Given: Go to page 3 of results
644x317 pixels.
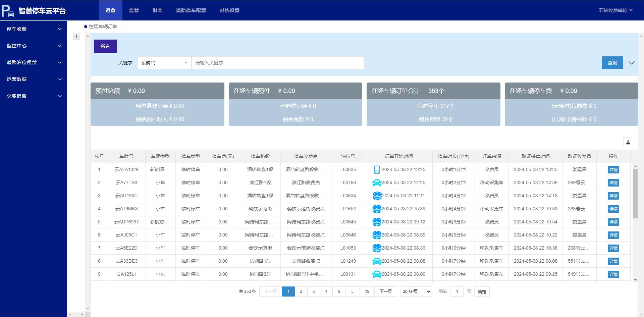Looking at the screenshot, I should (314, 292).
